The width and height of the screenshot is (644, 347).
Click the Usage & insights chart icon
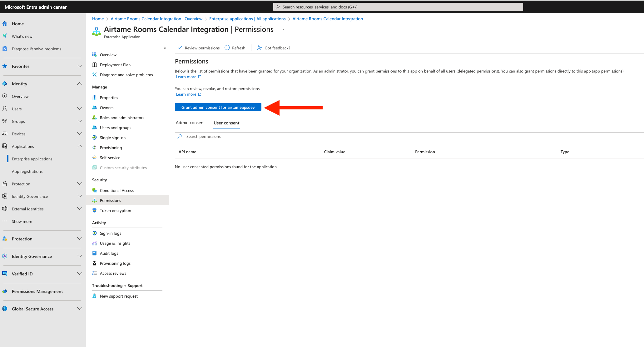tap(94, 243)
